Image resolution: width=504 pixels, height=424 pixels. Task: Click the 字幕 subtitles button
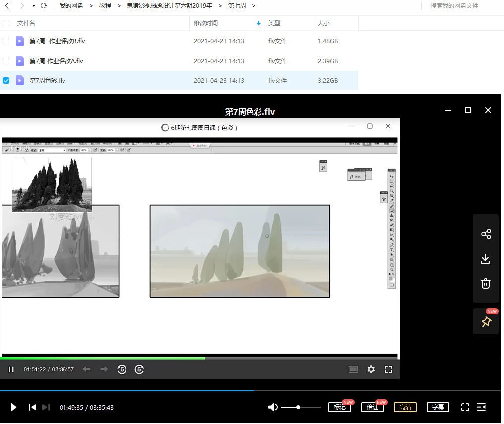pyautogui.click(x=438, y=407)
